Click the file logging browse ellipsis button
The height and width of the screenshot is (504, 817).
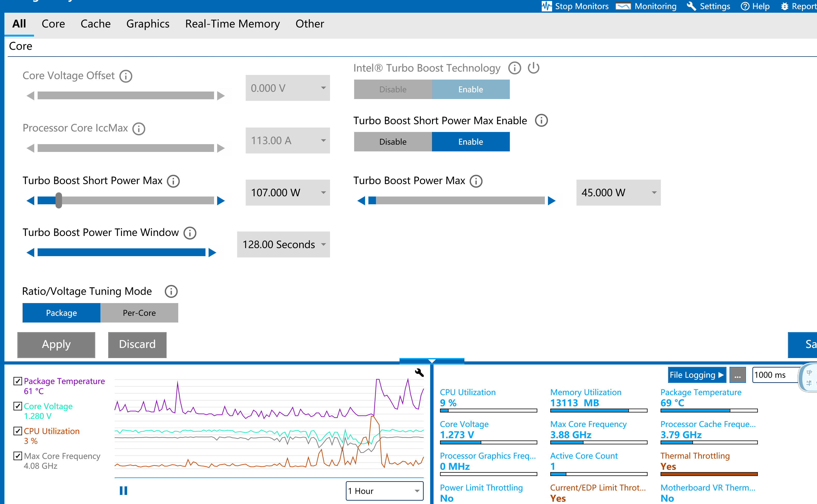[x=738, y=375]
